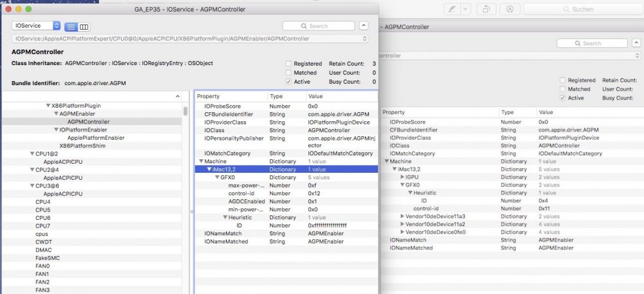Expand Vendor10deDevice11a3 in background window
644x294 pixels.
(402, 216)
